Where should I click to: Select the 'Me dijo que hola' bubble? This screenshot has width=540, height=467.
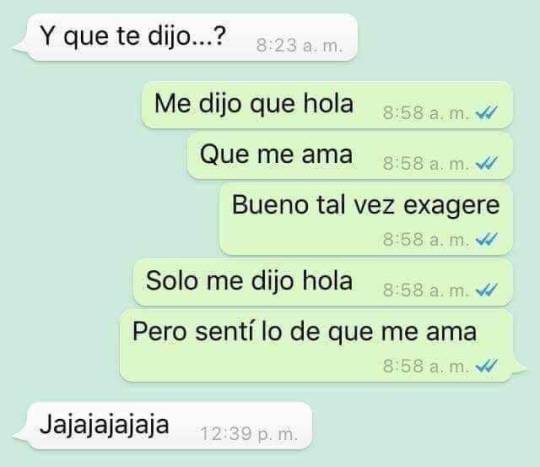[x=327, y=105]
